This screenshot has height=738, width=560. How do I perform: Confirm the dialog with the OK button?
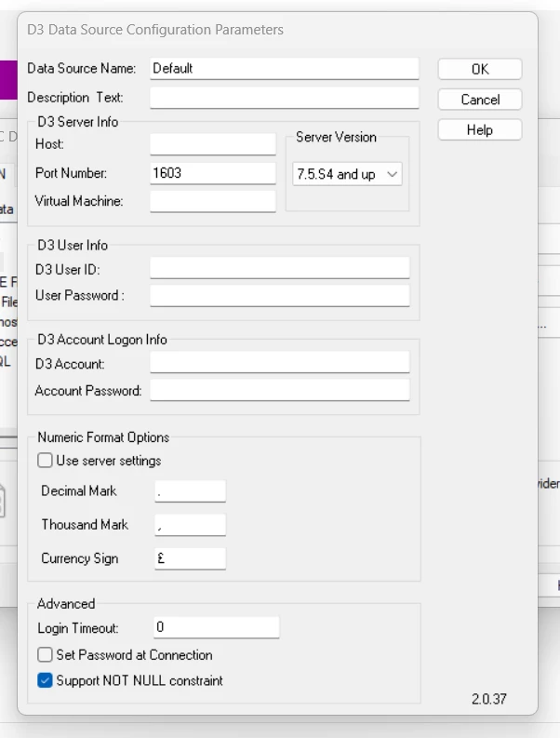479,69
